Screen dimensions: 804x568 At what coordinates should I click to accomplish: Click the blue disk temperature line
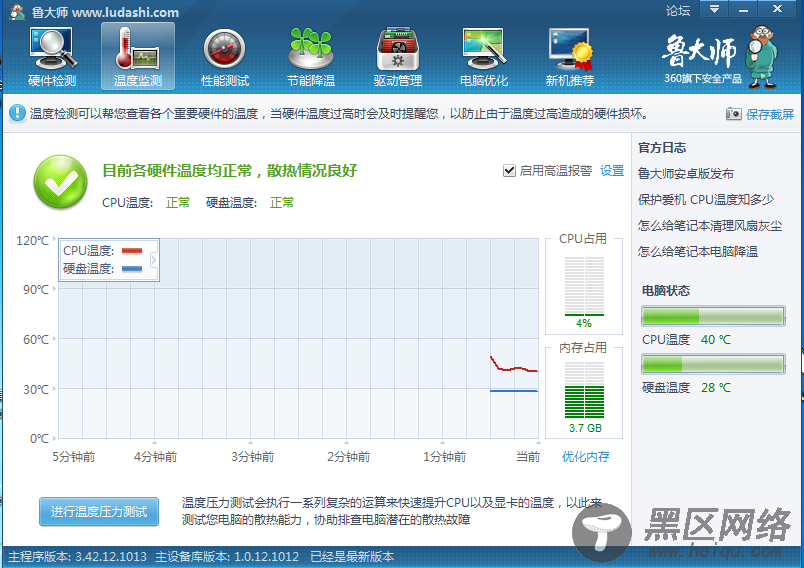(x=514, y=391)
